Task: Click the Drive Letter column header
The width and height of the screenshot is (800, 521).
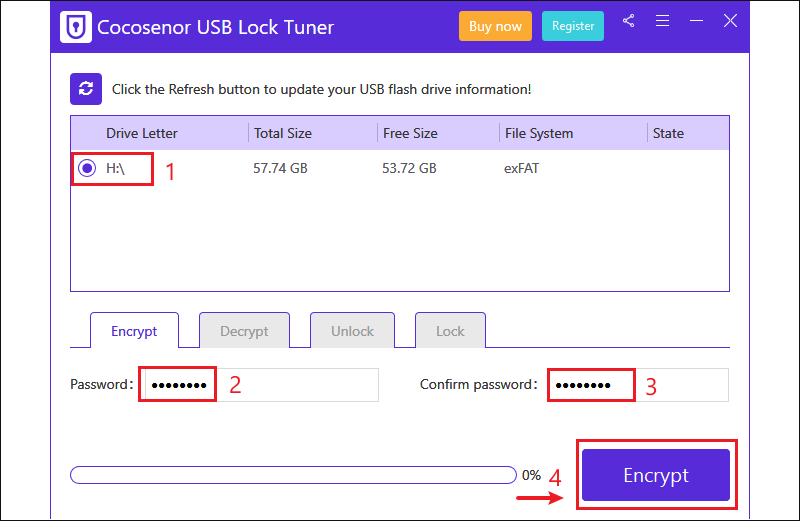Action: (141, 133)
